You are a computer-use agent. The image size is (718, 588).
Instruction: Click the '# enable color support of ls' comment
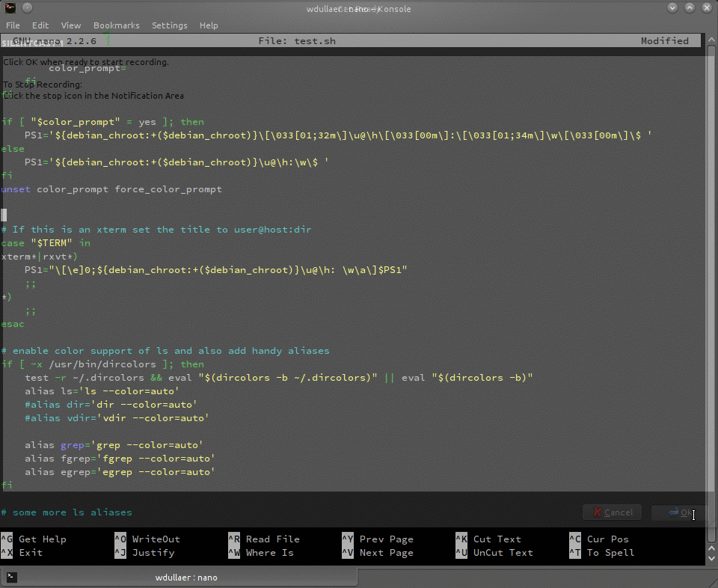click(x=165, y=351)
